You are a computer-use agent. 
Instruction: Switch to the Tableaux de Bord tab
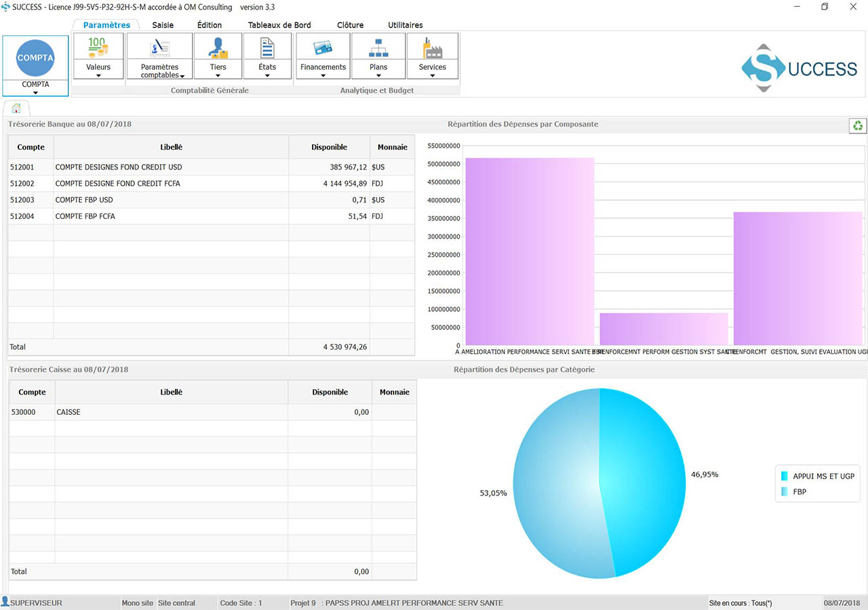click(x=279, y=25)
